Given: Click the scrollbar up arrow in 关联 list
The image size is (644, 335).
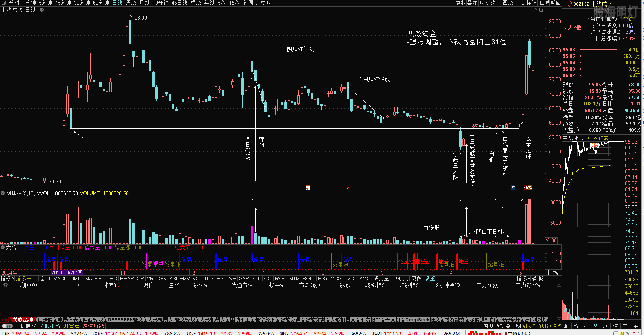Looking at the screenshot, I should pyautogui.click(x=559, y=284).
